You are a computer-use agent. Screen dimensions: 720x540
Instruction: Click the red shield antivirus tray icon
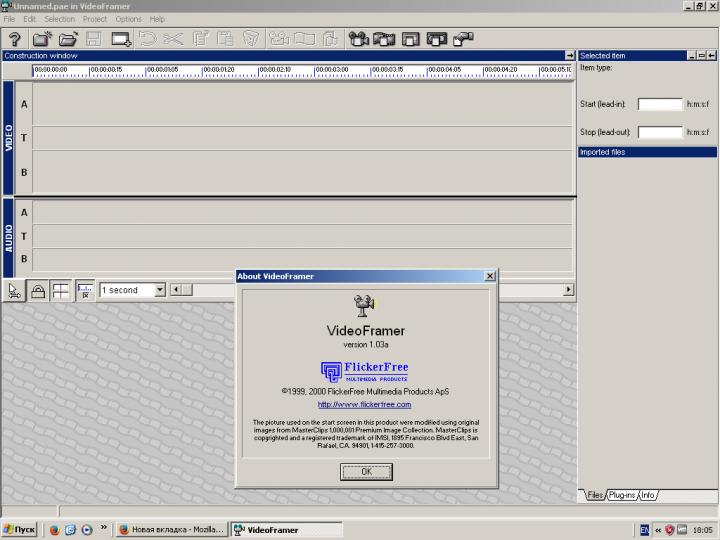(669, 529)
